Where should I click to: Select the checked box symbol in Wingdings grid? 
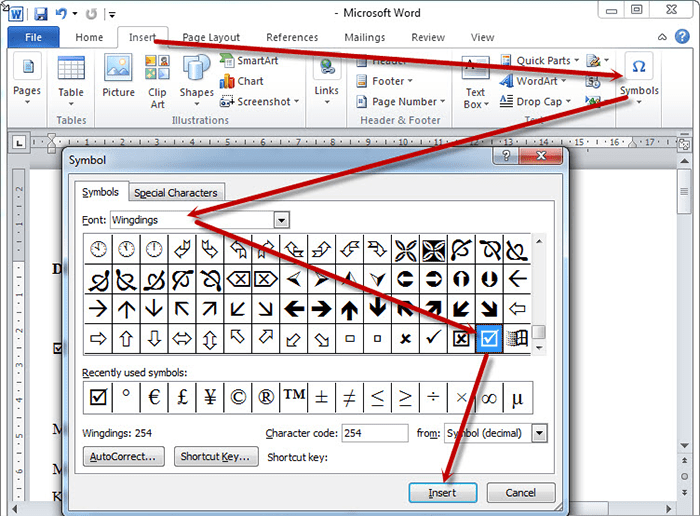(x=489, y=339)
